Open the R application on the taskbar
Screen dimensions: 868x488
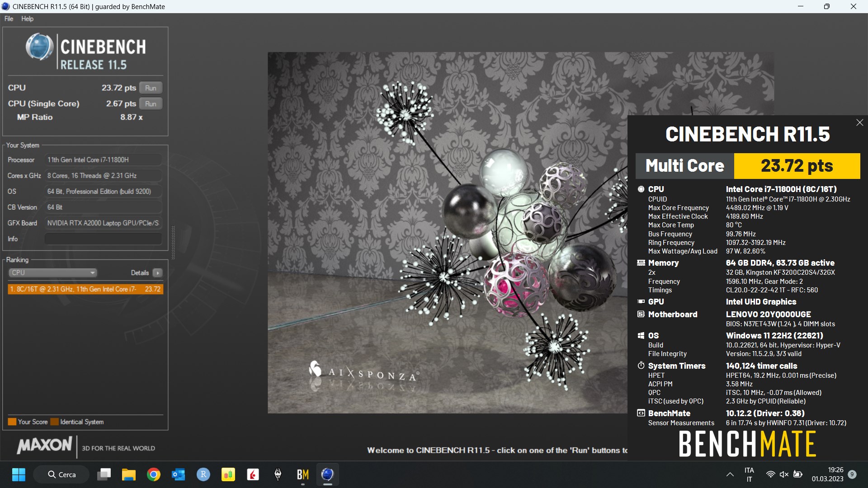click(x=203, y=474)
